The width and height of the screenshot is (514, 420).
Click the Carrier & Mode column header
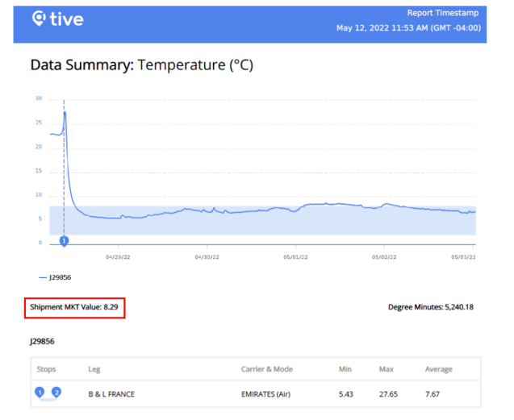point(269,369)
